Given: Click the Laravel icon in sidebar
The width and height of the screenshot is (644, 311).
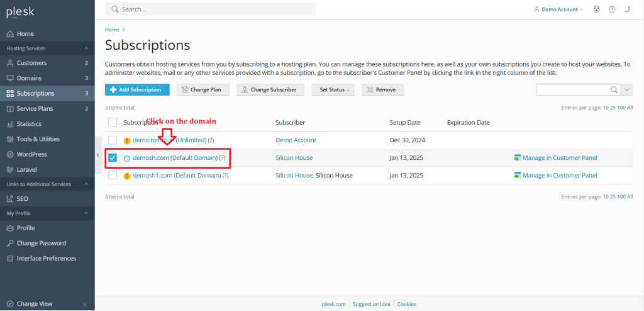Looking at the screenshot, I should [10, 169].
